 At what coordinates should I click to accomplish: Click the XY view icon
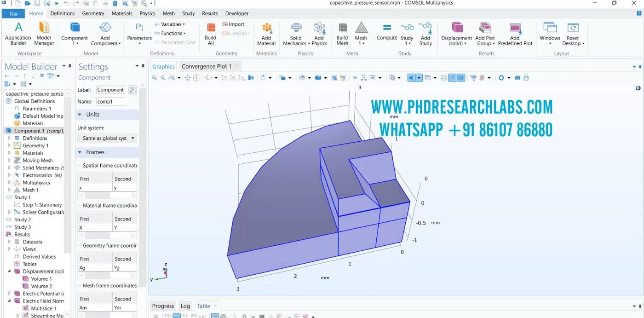(225, 78)
